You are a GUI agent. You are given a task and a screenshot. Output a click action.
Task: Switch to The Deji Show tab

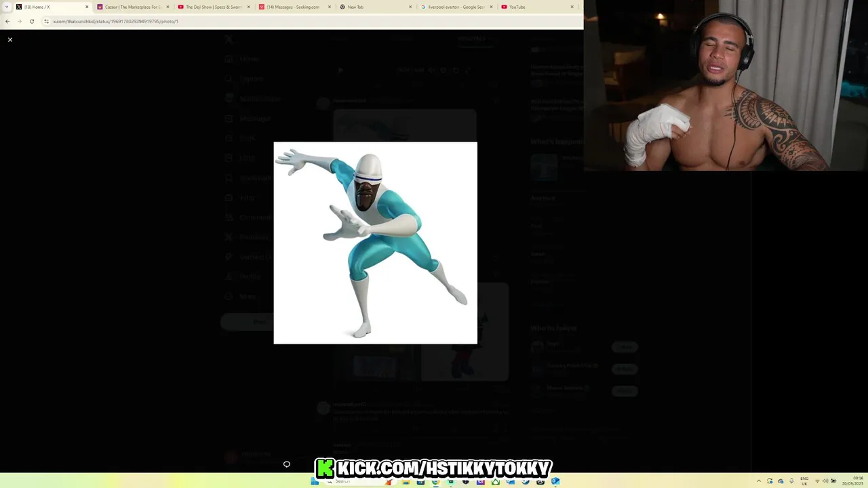pos(214,7)
